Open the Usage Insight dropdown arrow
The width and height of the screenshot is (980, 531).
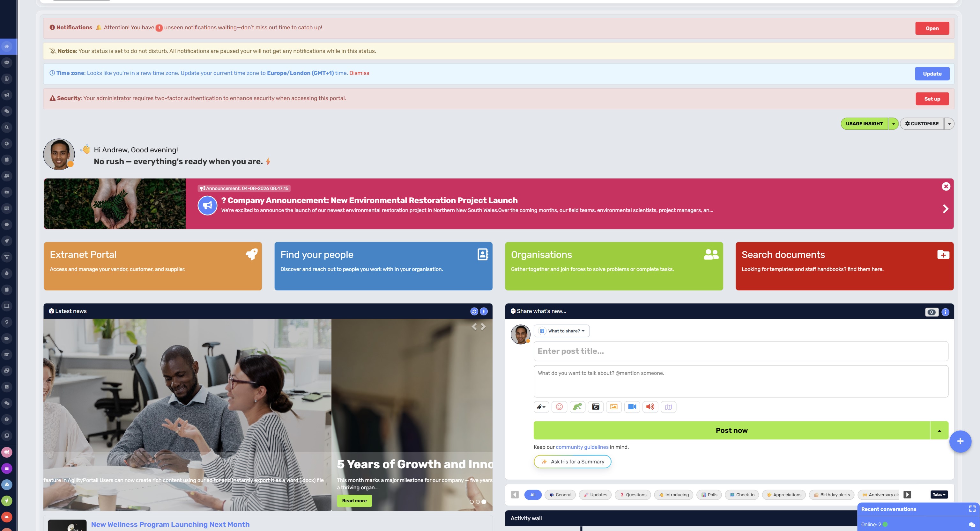pyautogui.click(x=893, y=124)
